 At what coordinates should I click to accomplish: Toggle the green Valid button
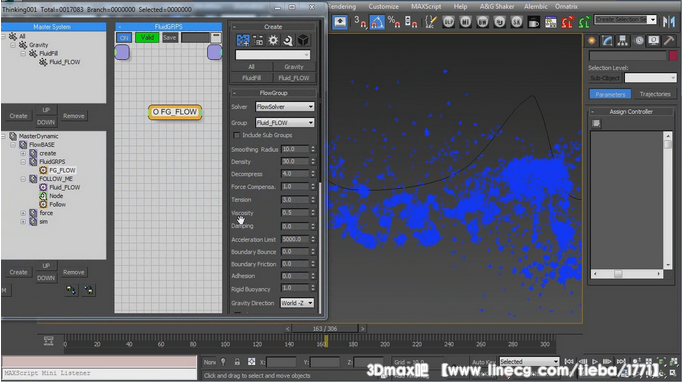[x=147, y=38]
